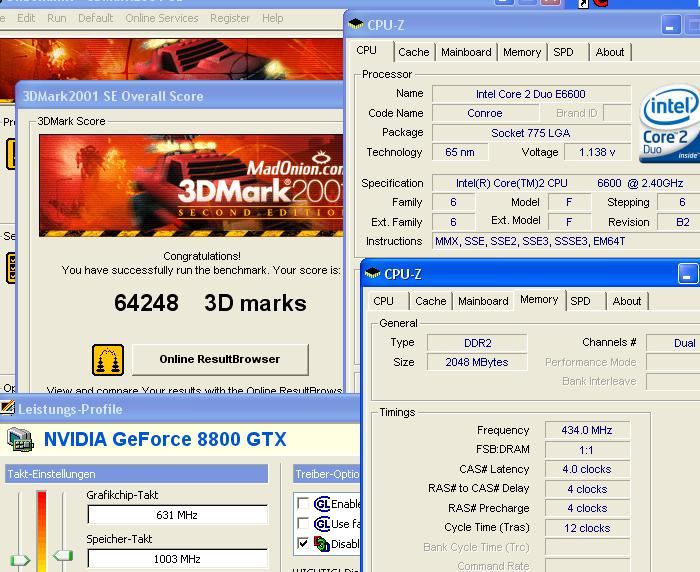Open the Help menu in 3DMark
Screen dimensions: 700x572
tap(272, 18)
